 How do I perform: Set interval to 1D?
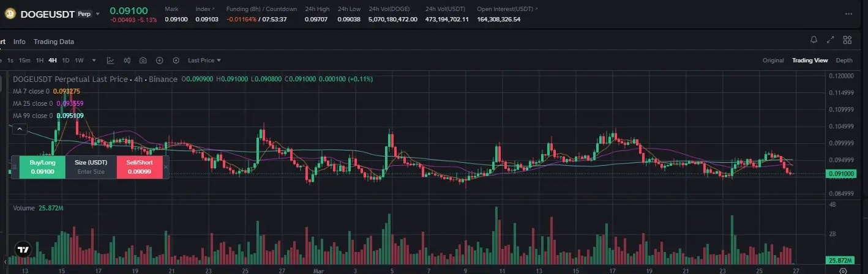click(x=66, y=61)
